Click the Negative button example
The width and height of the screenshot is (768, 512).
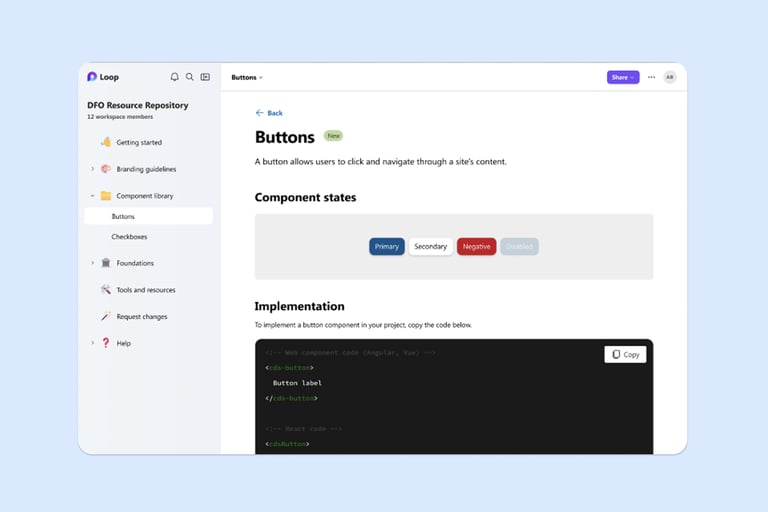pyautogui.click(x=477, y=246)
